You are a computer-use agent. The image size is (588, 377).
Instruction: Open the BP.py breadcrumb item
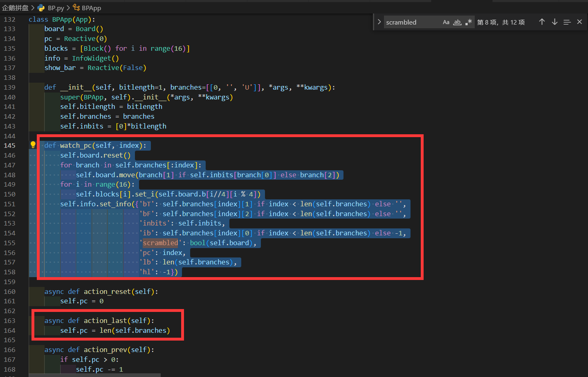coord(56,8)
